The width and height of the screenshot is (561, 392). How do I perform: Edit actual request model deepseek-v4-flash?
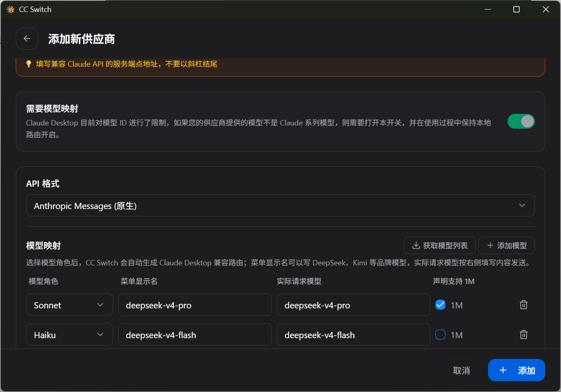353,334
